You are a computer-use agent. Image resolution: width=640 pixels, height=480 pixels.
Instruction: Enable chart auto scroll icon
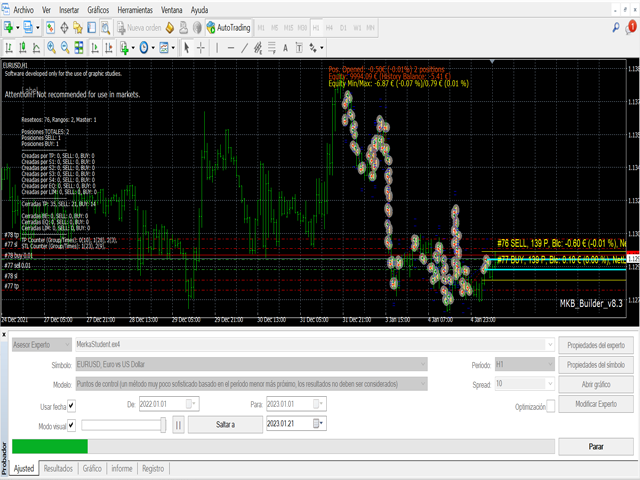point(95,48)
